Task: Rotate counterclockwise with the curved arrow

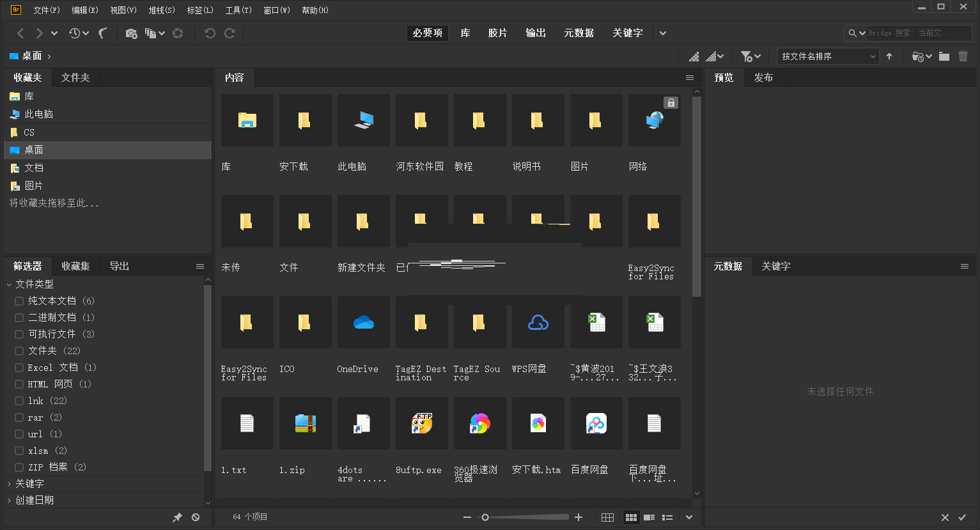Action: (x=210, y=33)
